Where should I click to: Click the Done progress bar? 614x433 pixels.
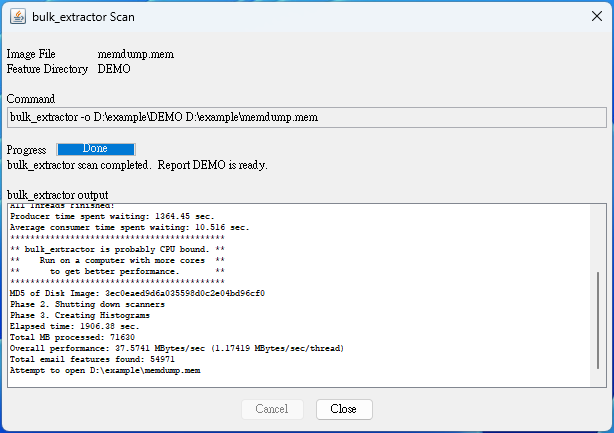(96, 149)
